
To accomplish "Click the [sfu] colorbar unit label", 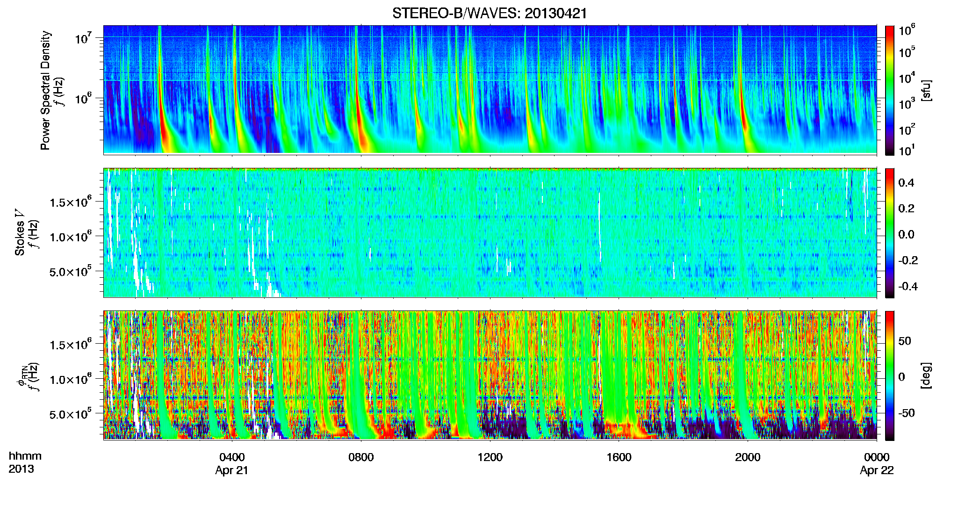I will tap(926, 90).
